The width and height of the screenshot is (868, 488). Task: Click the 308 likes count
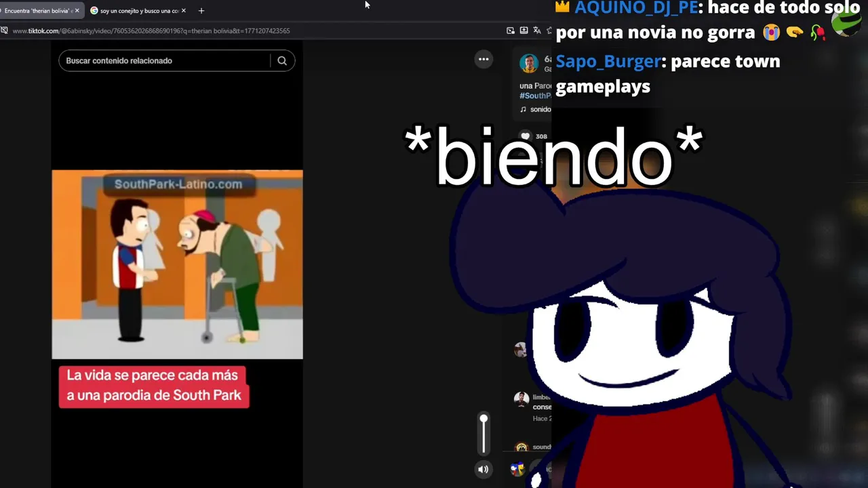pos(541,136)
